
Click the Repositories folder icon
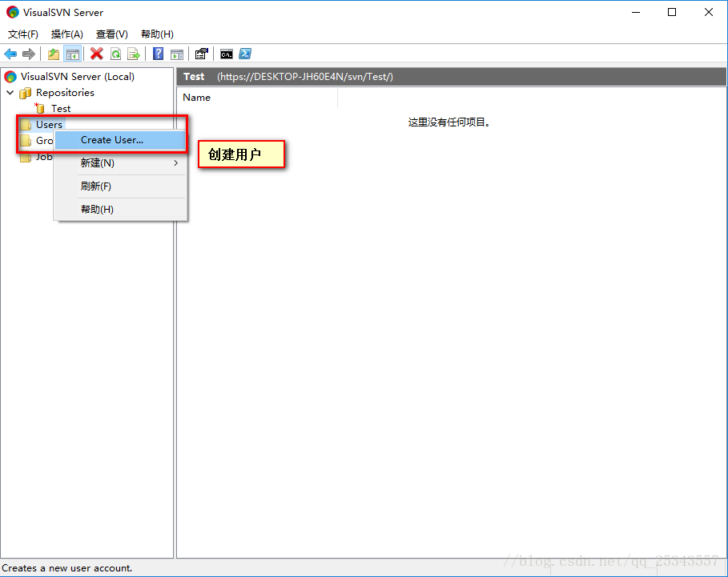pyautogui.click(x=25, y=93)
